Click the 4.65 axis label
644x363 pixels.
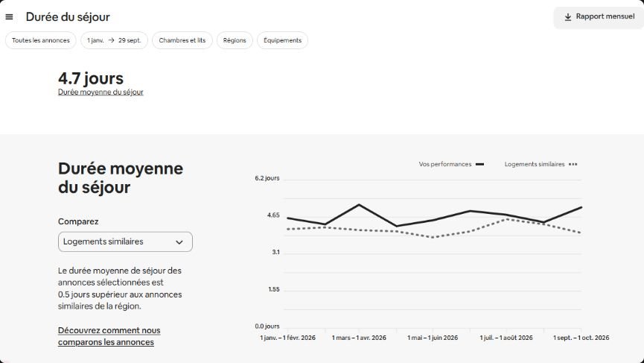273,215
